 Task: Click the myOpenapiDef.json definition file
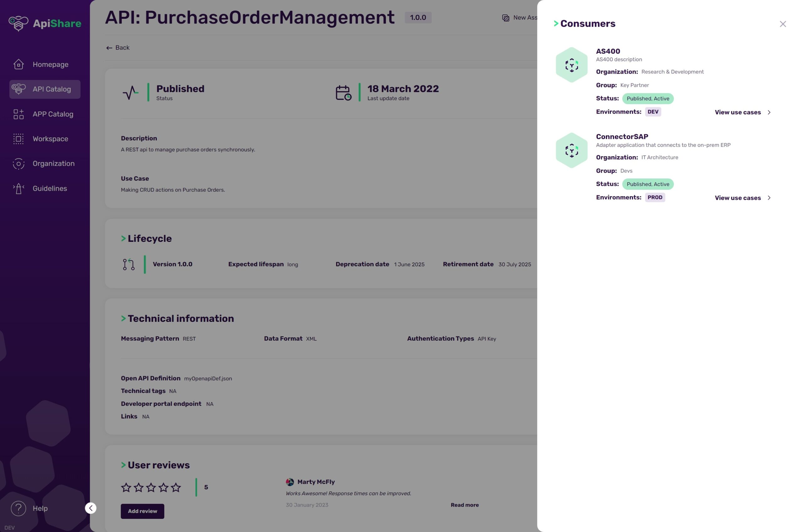click(x=208, y=379)
